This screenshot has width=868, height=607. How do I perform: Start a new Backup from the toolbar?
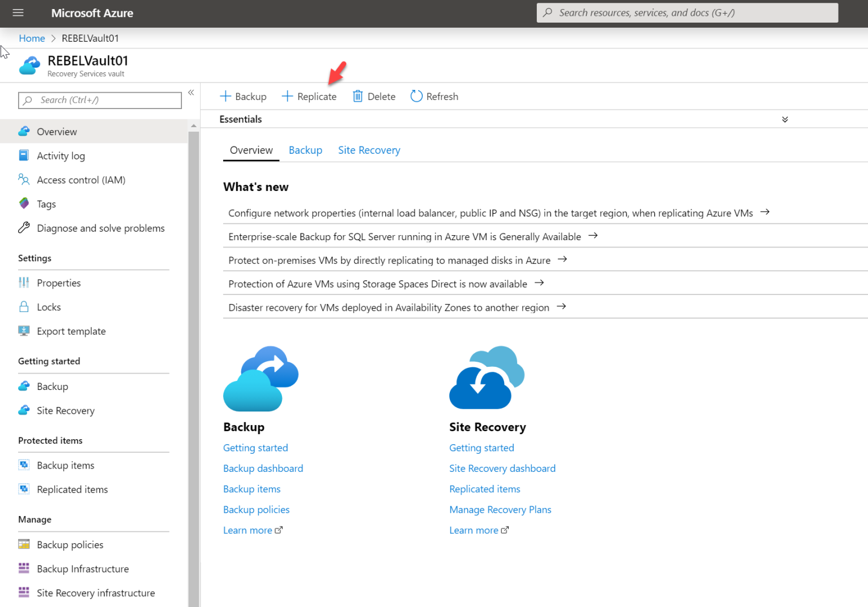[243, 96]
